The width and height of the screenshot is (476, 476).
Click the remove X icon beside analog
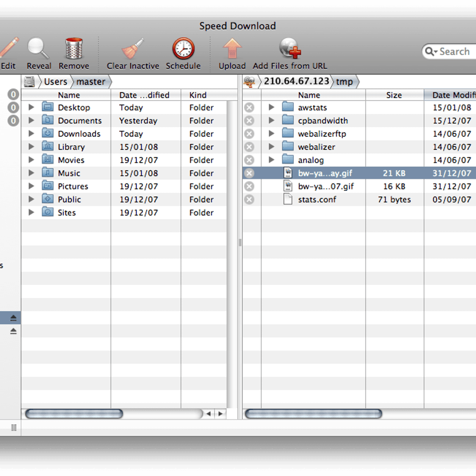pyautogui.click(x=249, y=160)
